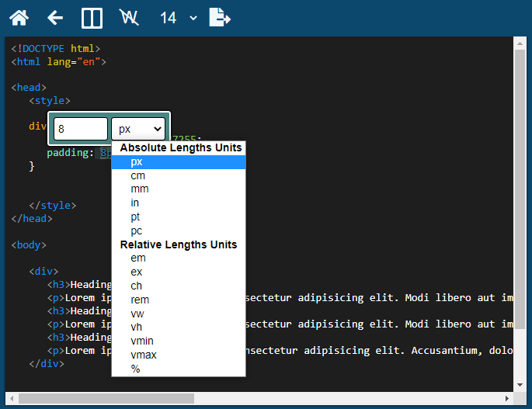Click the closing brace of div rule

click(x=32, y=166)
